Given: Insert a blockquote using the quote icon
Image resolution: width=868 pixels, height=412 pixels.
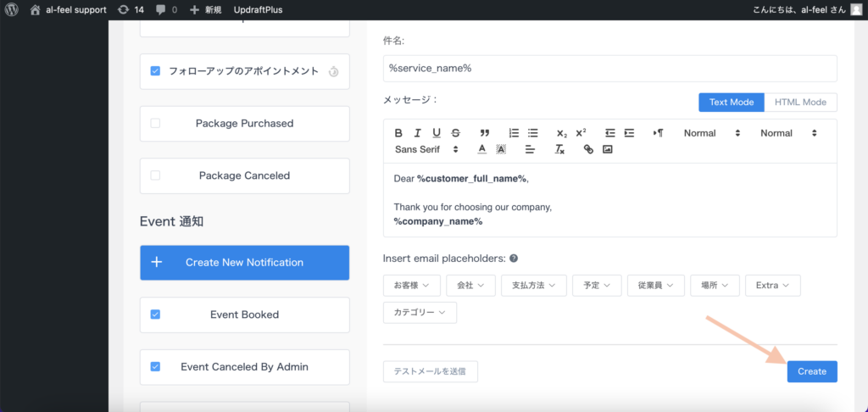Looking at the screenshot, I should click(485, 133).
